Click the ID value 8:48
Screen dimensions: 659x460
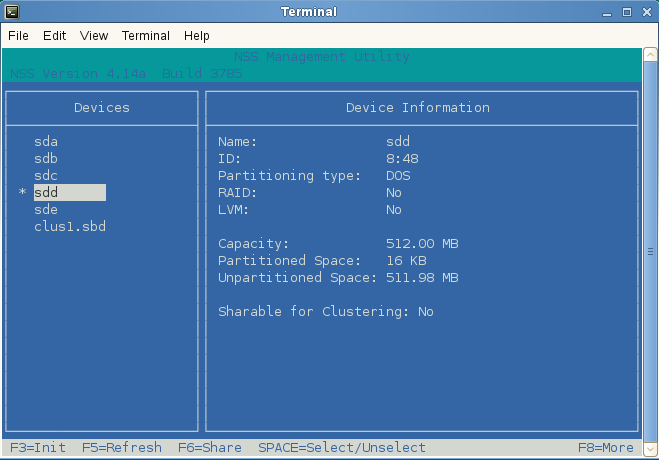click(402, 158)
